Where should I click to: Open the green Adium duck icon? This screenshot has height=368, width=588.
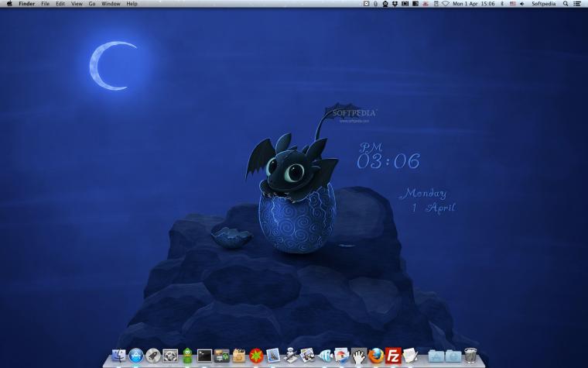[x=187, y=356]
